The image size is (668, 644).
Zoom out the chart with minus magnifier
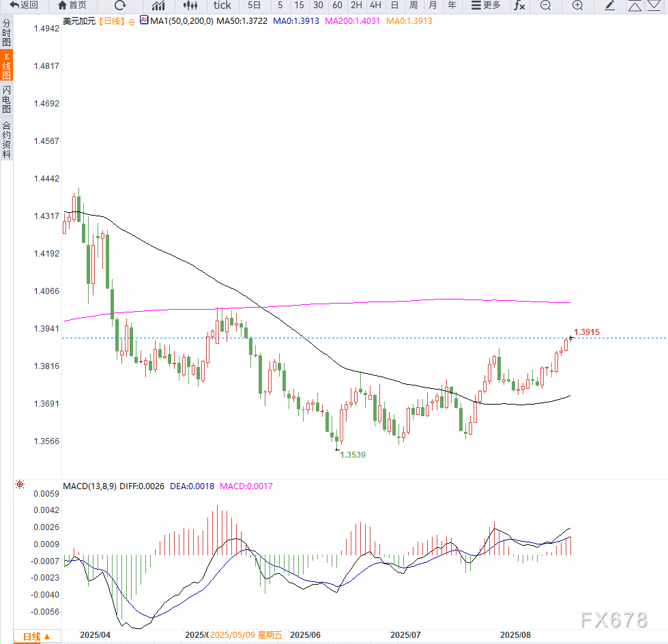pos(545,5)
